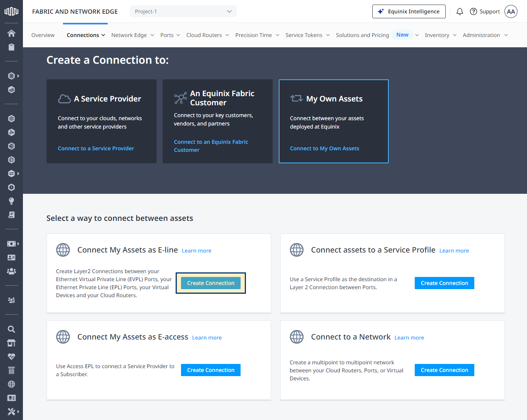The height and width of the screenshot is (420, 527).
Task: Select the A Service Provider card
Action: pos(101,121)
